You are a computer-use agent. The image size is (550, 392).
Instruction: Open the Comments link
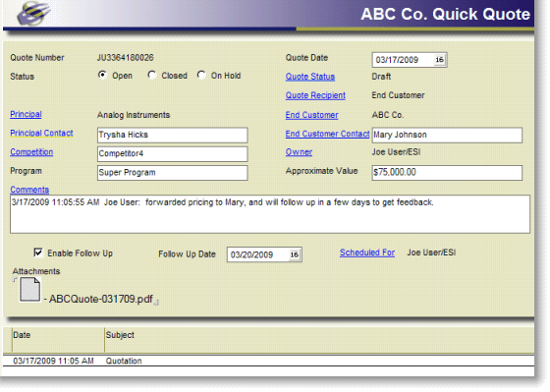29,190
